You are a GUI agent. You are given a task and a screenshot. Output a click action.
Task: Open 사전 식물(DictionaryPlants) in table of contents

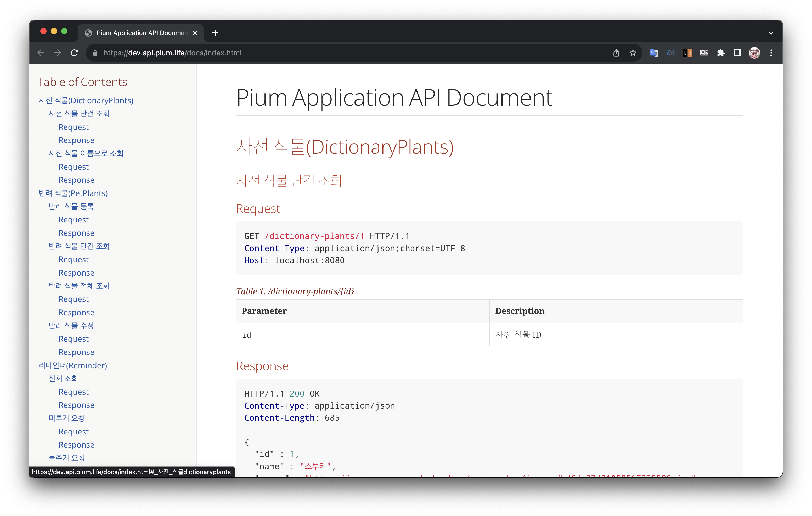click(x=86, y=100)
